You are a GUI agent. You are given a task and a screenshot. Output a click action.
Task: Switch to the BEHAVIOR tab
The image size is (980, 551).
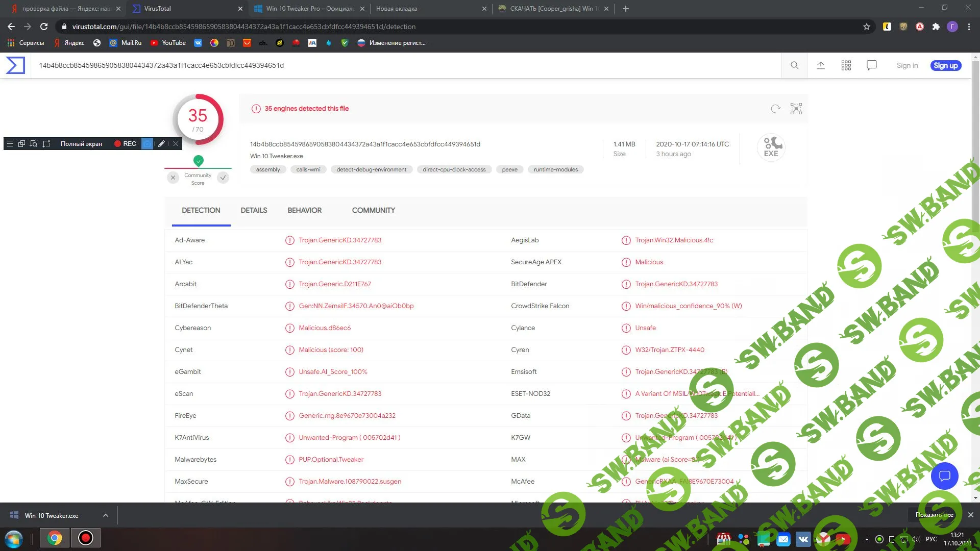coord(304,210)
